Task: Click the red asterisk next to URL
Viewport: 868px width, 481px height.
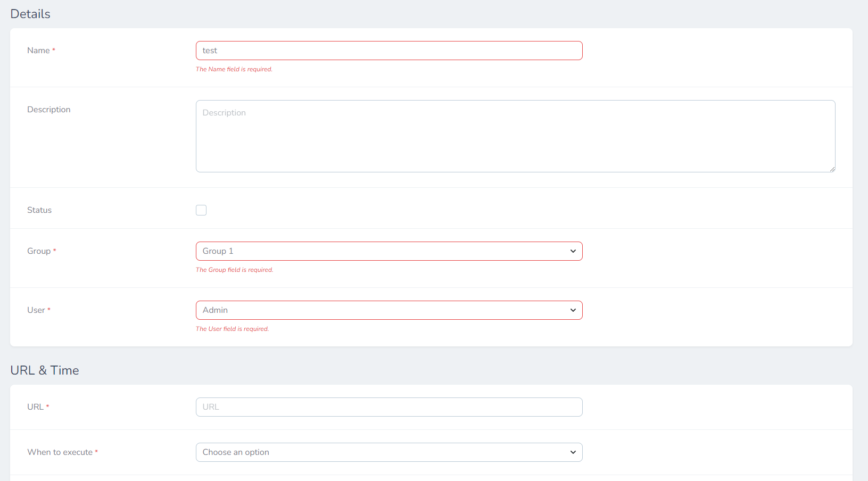Action: point(48,406)
